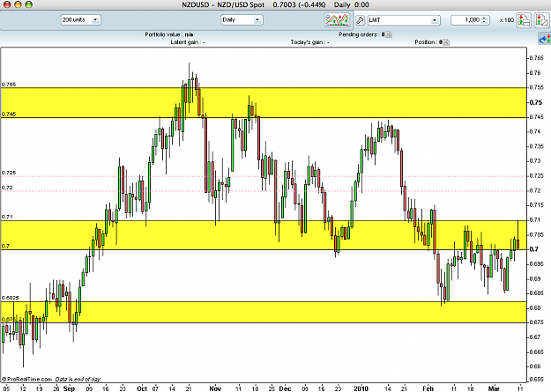Click the 0.7 line label on the left
Viewport: 551px width, 392px height.
coord(5,247)
